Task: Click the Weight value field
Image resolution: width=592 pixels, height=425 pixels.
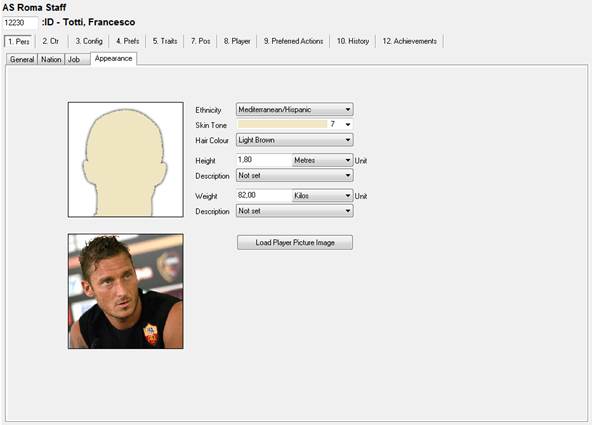Action: pyautogui.click(x=264, y=196)
